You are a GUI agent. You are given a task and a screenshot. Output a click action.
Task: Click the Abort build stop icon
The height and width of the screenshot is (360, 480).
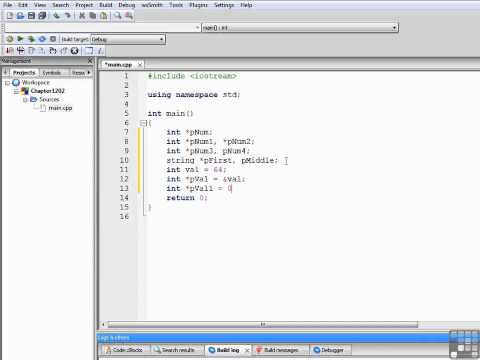click(53, 39)
